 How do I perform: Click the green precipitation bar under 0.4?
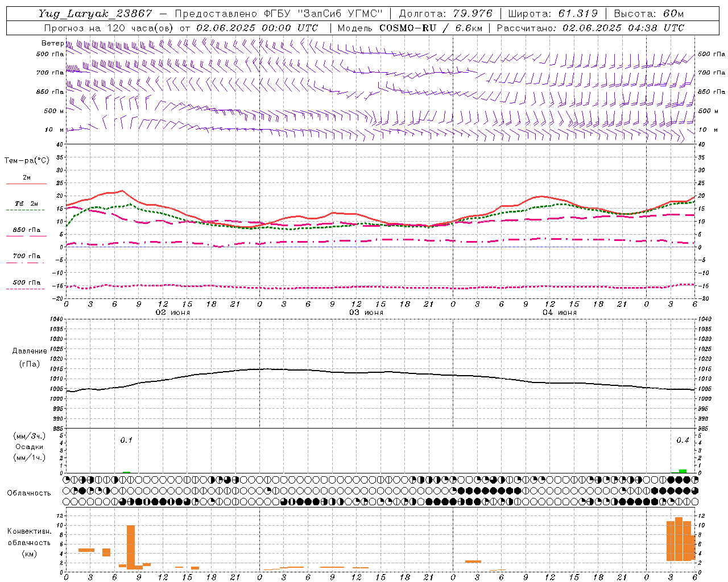click(x=682, y=471)
